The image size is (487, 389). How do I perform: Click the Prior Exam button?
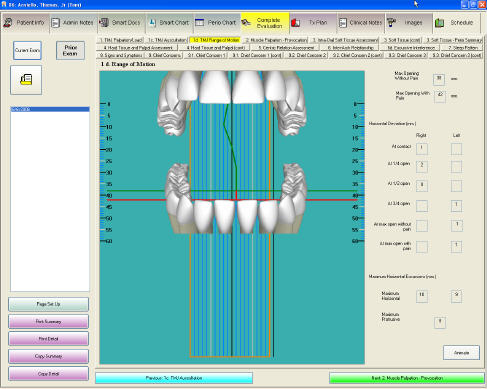[x=70, y=50]
